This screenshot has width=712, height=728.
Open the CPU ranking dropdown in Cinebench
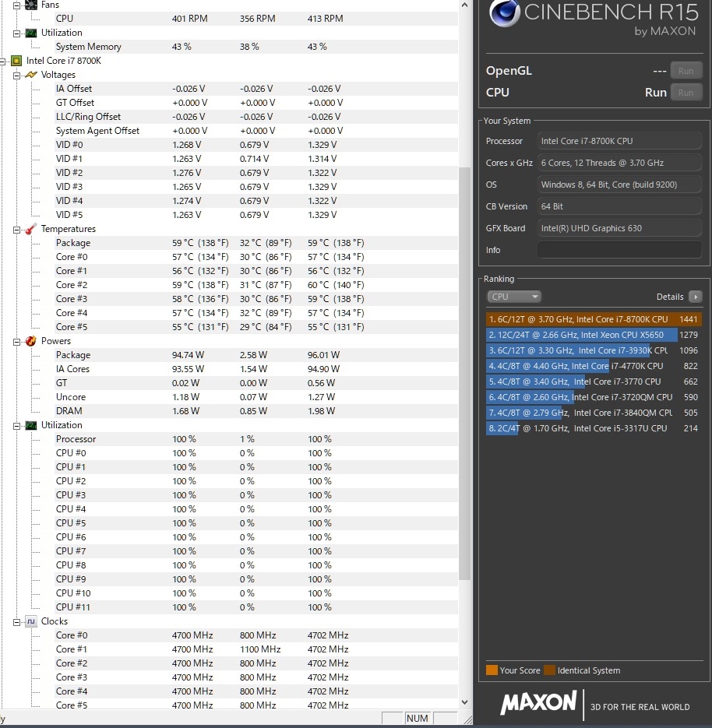514,296
